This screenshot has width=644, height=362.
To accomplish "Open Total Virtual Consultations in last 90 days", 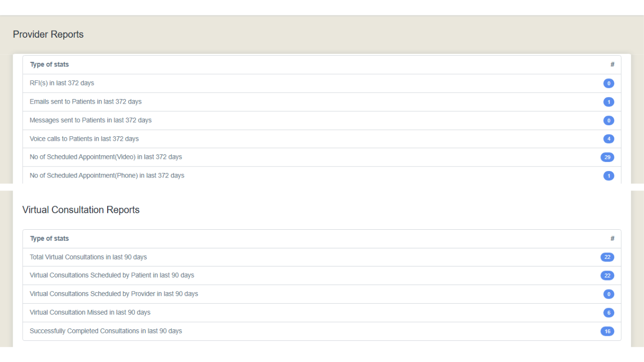I will pyautogui.click(x=88, y=257).
